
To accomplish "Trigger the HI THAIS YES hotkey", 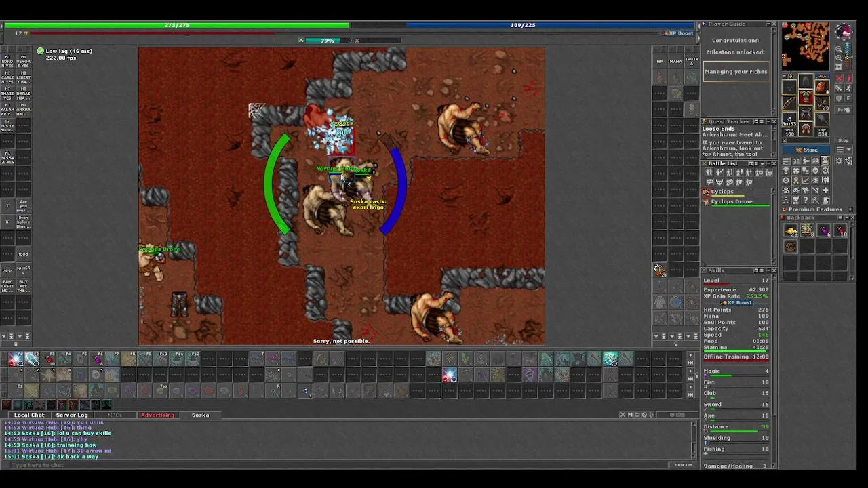I will coord(7,95).
